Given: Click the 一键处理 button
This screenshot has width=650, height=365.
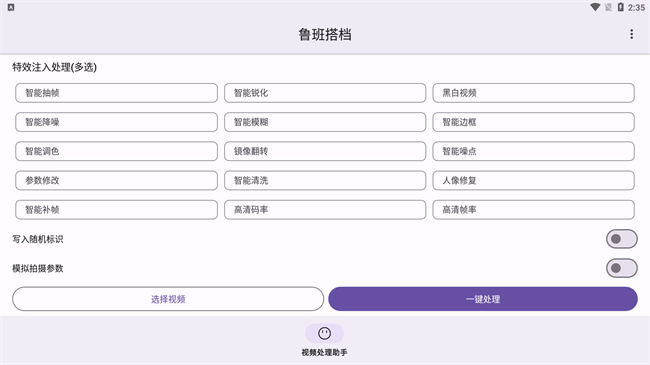Looking at the screenshot, I should 483,299.
